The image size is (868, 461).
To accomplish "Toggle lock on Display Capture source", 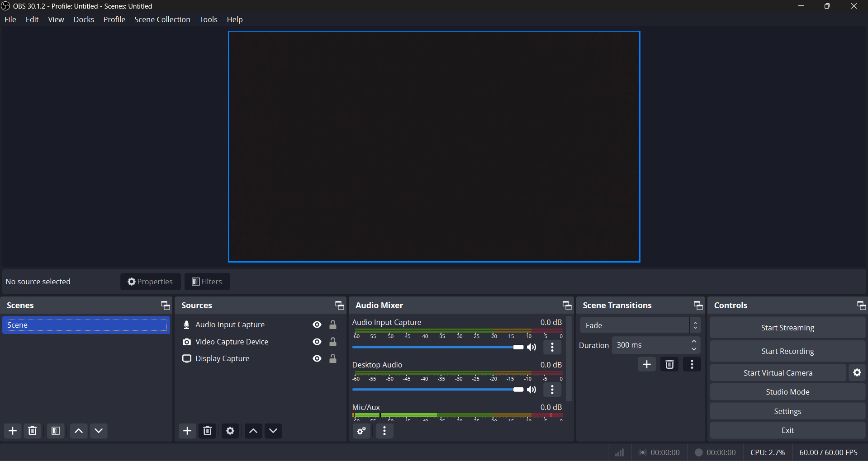I will [x=333, y=358].
